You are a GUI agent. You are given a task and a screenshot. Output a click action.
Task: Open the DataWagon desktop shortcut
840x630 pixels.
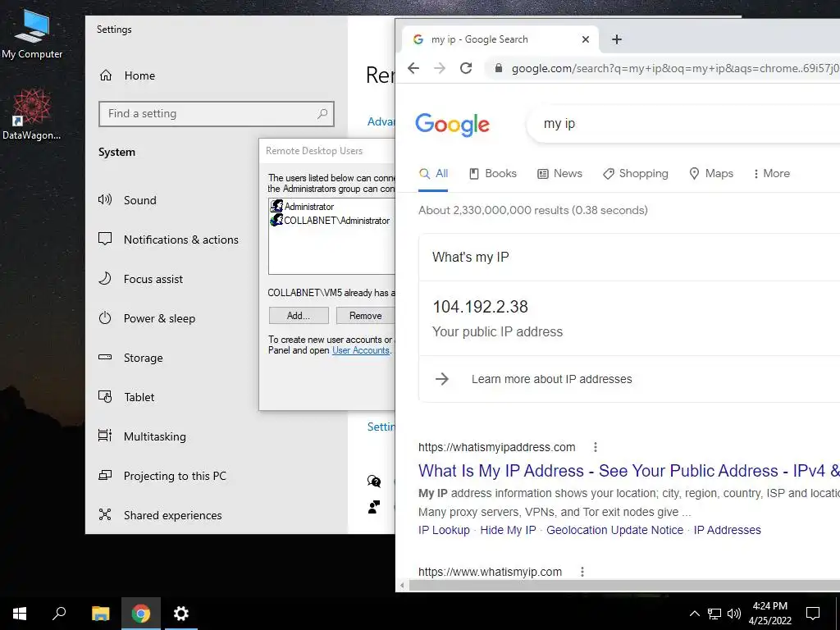click(x=32, y=115)
